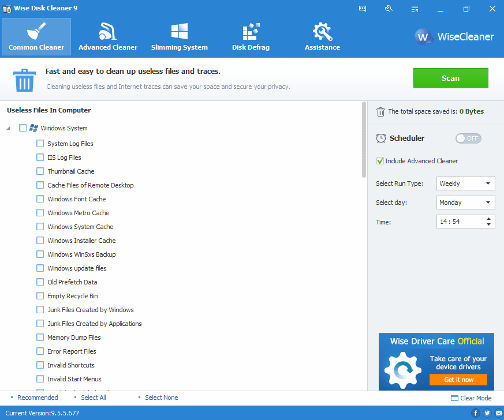The image size is (504, 420).
Task: Open the Common Cleaner tab
Action: click(x=36, y=36)
